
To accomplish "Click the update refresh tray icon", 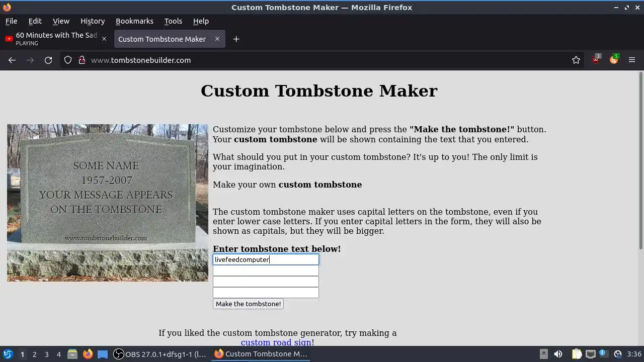I will click(x=618, y=354).
